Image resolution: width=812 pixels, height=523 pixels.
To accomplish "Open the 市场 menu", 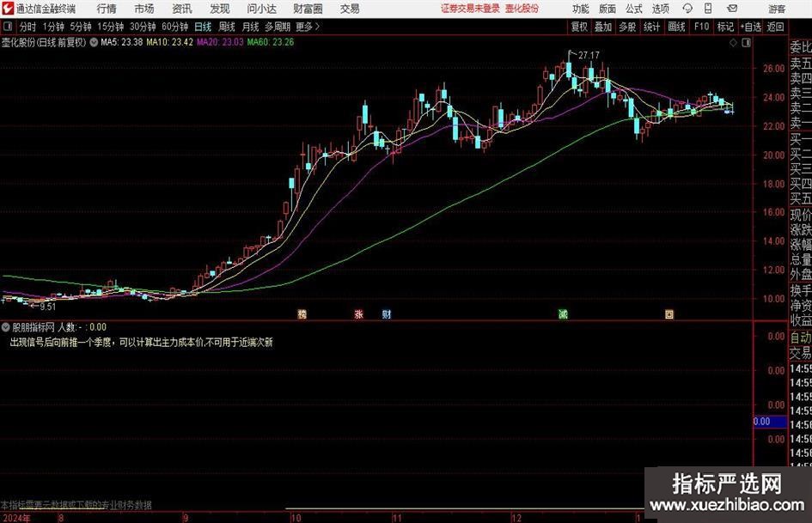I will point(144,9).
